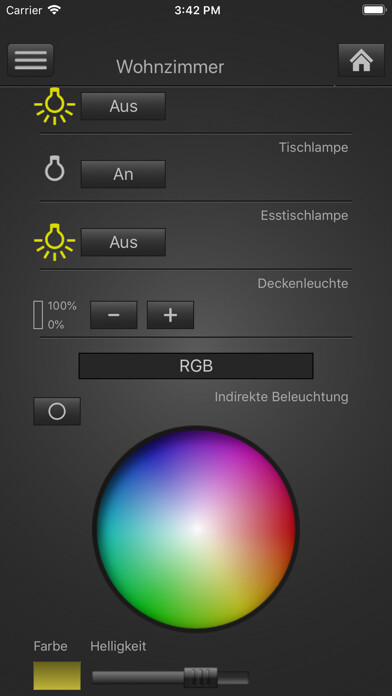Screen dimensions: 392x696
Task: Click the 100% dimmer value text
Action: [62, 306]
